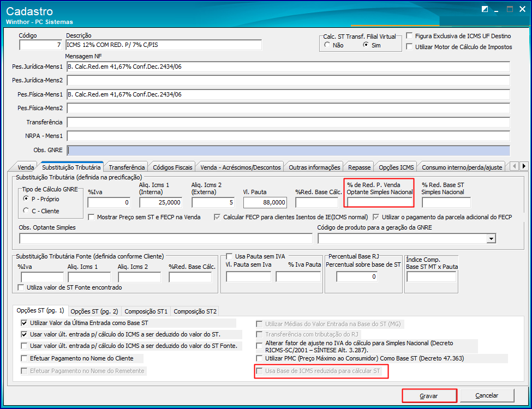The height and width of the screenshot is (409, 532).
Task: Select C - Cliente GNRE calculation type
Action: coord(26,210)
